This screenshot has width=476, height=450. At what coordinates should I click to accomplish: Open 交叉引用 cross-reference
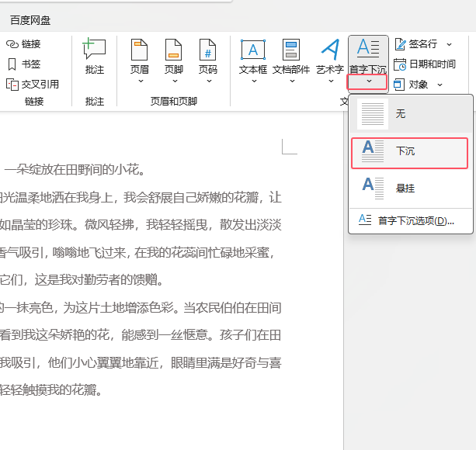tap(33, 85)
